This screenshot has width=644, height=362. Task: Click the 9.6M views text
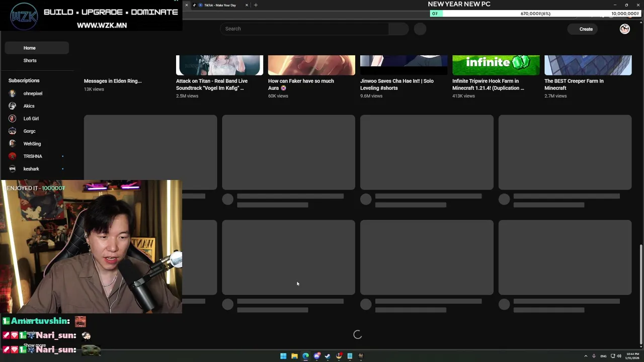click(371, 96)
